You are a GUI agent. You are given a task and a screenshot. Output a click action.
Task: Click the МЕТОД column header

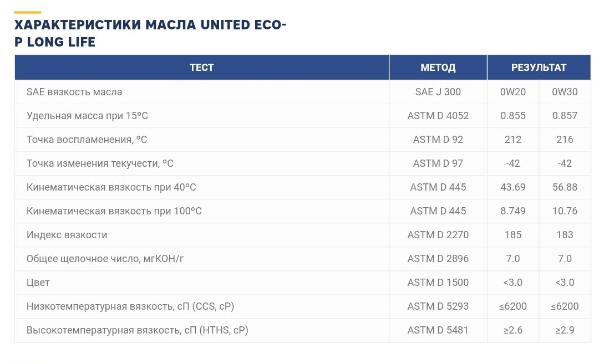(438, 68)
